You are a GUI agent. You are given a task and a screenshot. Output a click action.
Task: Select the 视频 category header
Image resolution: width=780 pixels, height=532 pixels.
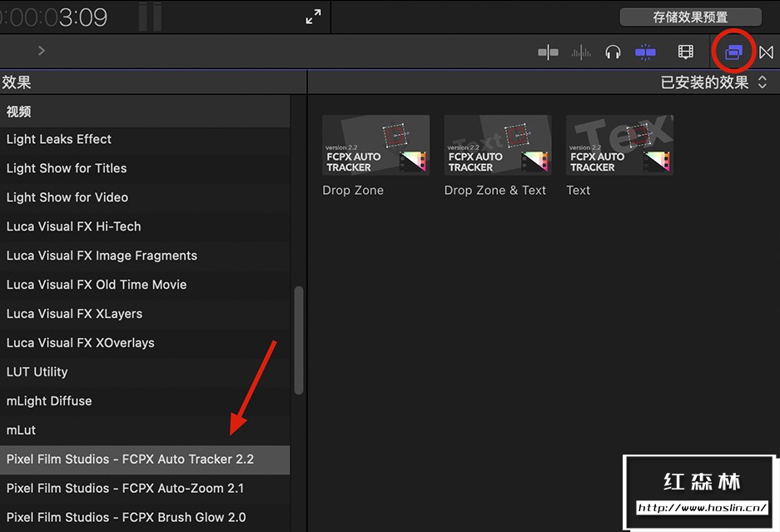(x=145, y=112)
